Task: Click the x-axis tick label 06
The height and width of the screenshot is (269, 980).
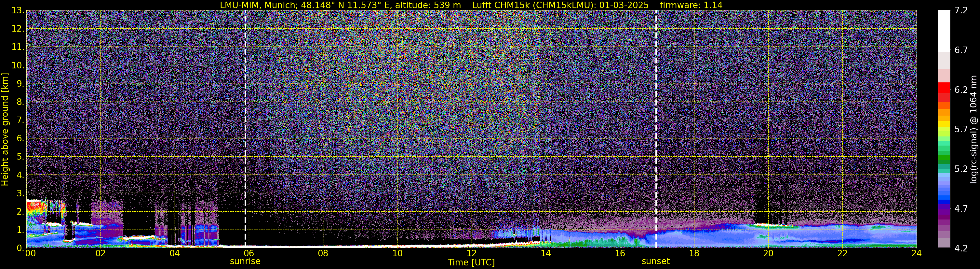Action: [x=249, y=253]
